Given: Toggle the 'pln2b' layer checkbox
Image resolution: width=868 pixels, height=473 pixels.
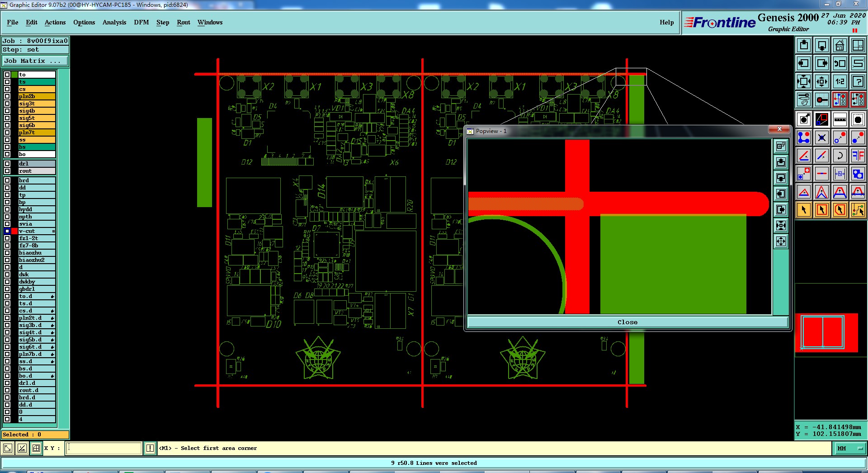Looking at the screenshot, I should click(7, 96).
